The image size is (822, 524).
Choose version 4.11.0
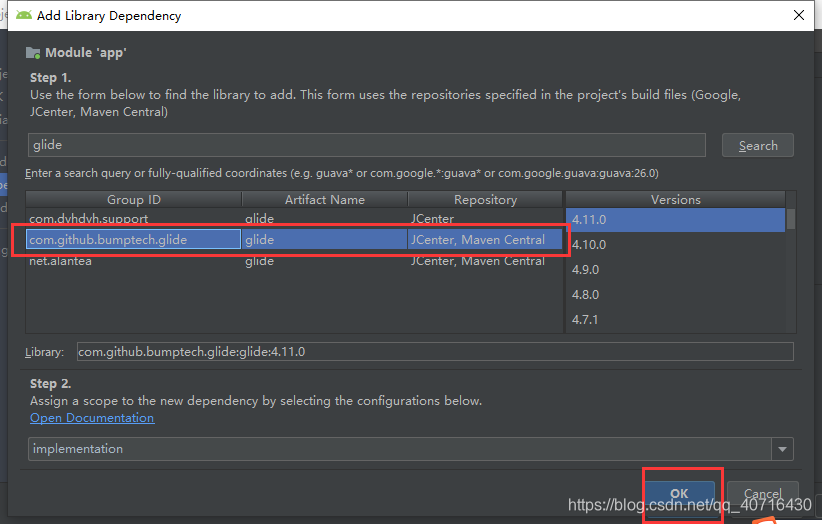pos(675,220)
